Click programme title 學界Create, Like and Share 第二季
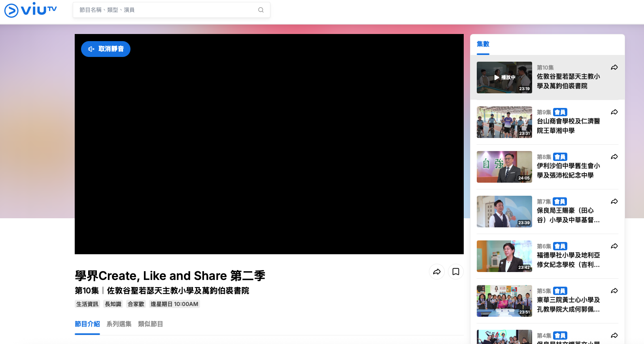The image size is (644, 344). (x=170, y=276)
